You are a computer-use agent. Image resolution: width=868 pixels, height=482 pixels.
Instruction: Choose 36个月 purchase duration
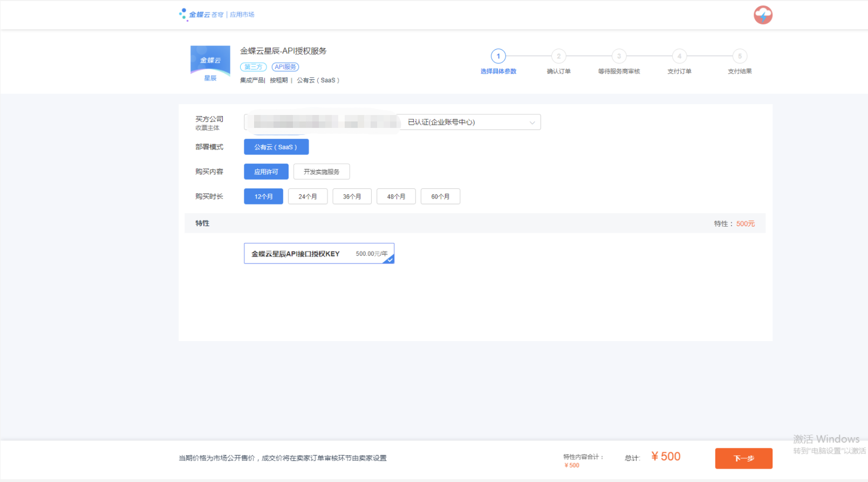coord(352,196)
